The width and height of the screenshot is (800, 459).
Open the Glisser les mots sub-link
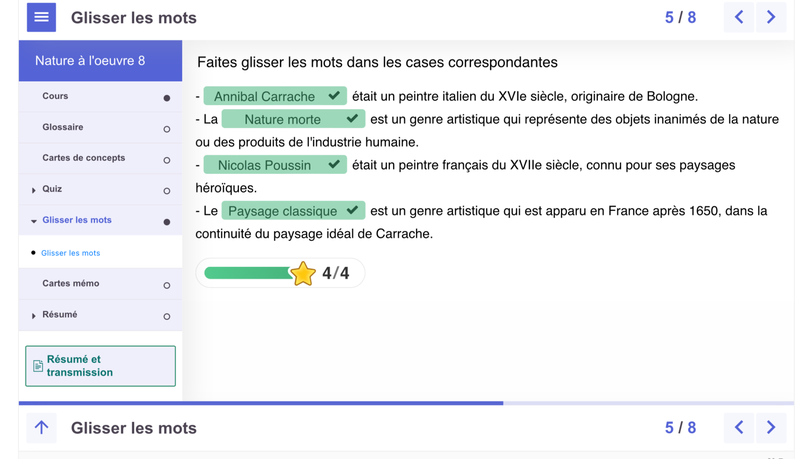70,253
